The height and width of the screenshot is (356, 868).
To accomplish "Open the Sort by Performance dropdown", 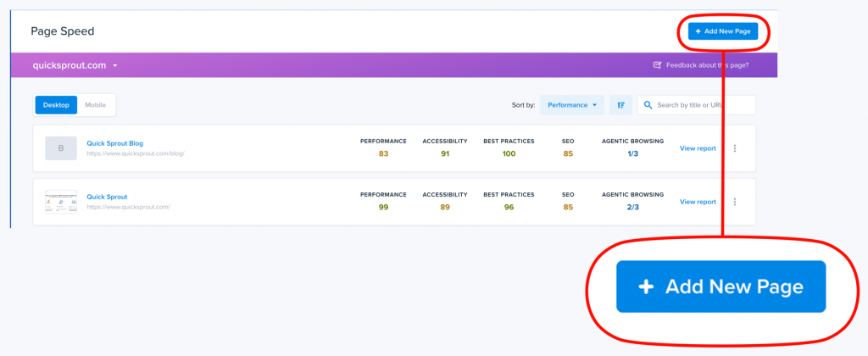I will pos(572,104).
